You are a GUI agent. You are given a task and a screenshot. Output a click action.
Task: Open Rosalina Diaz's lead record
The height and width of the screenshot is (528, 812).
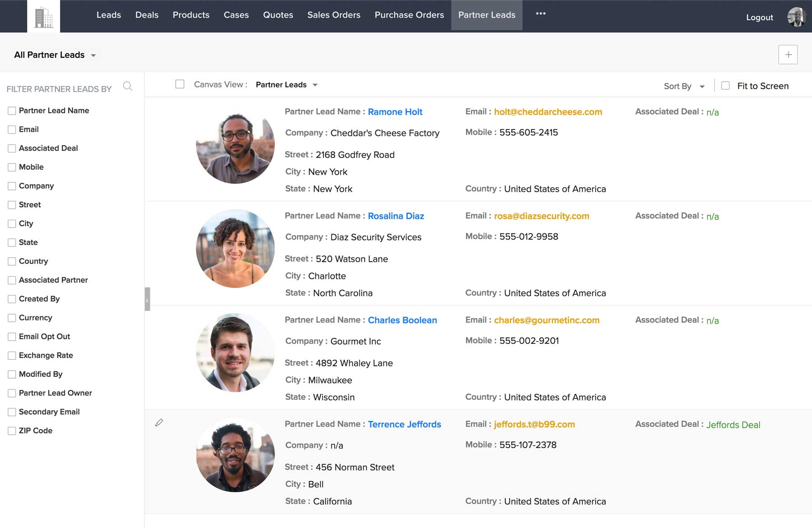click(396, 216)
